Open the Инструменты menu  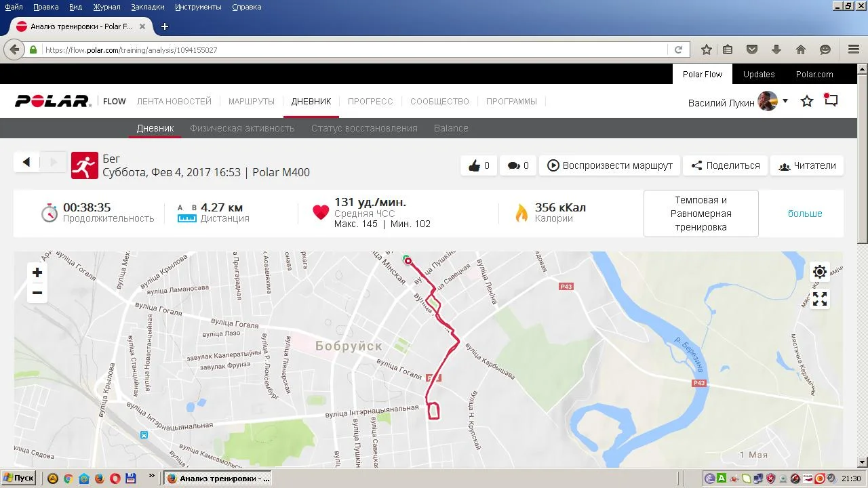point(198,7)
